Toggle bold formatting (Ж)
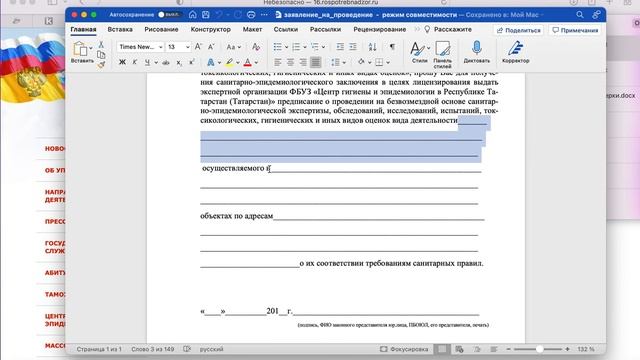Viewport: 640px width, 360px height. [x=122, y=62]
